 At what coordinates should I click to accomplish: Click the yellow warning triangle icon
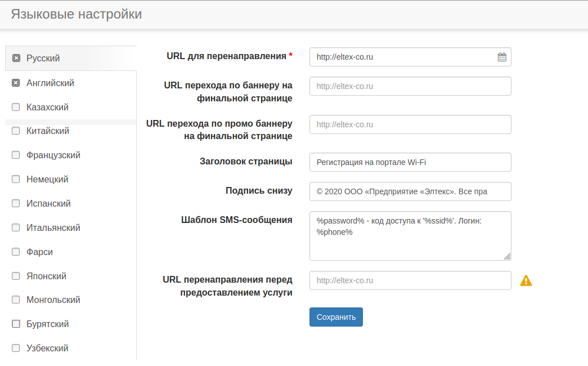pos(526,280)
